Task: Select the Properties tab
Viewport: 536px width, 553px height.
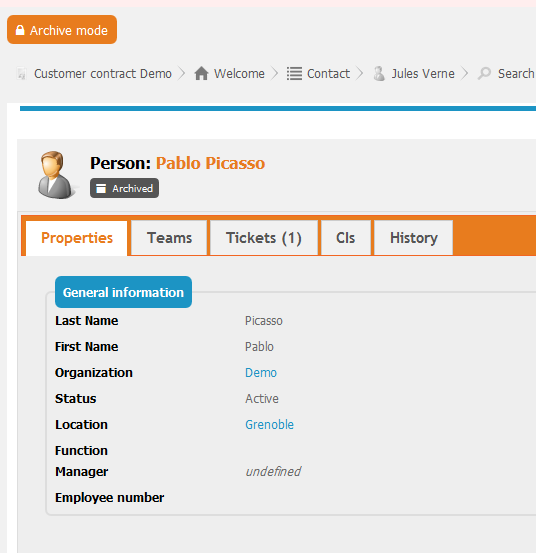Action: click(x=77, y=238)
